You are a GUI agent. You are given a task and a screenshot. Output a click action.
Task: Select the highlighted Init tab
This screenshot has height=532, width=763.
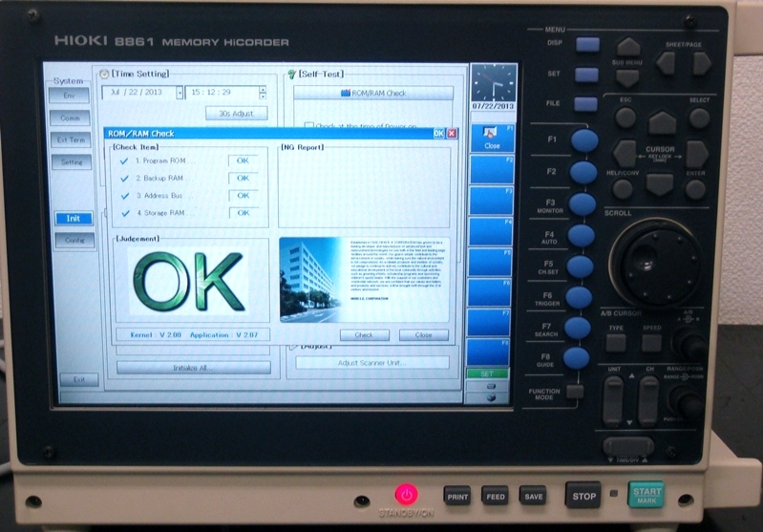pos(74,219)
